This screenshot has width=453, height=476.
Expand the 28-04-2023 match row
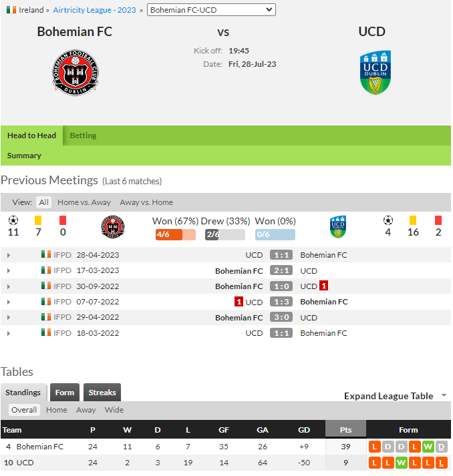pyautogui.click(x=9, y=255)
